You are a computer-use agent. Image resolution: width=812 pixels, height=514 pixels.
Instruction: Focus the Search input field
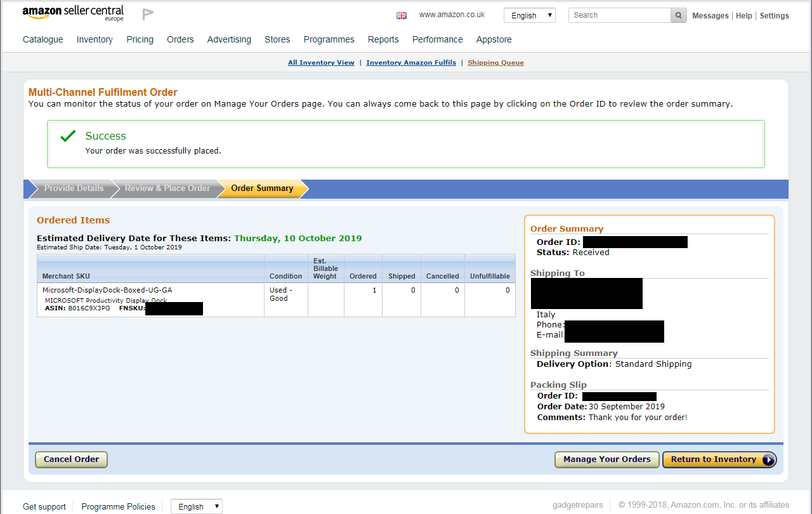(620, 15)
